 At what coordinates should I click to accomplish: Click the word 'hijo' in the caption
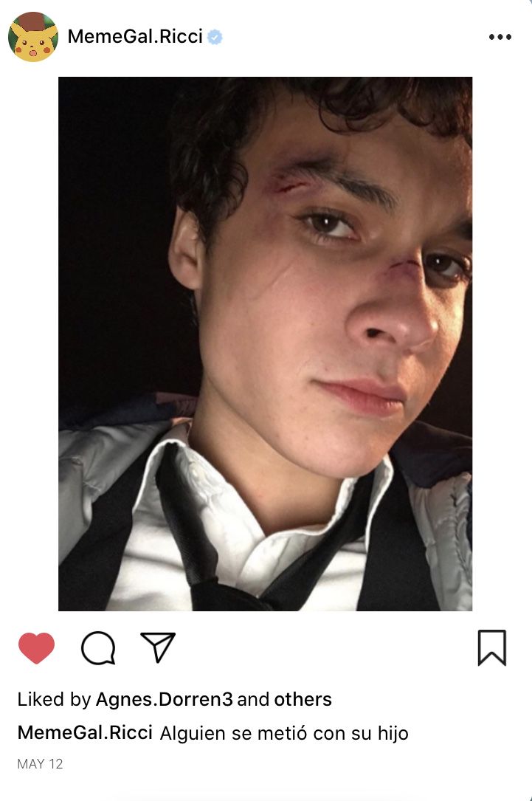pos(393,733)
